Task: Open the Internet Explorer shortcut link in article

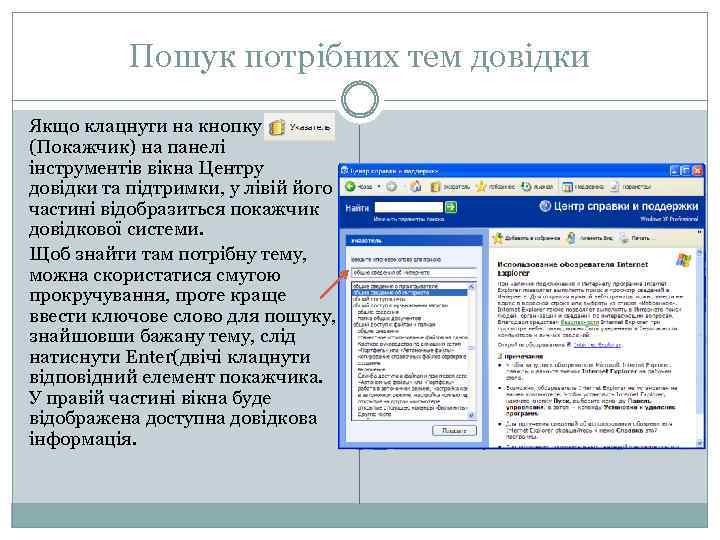Action: (597, 344)
